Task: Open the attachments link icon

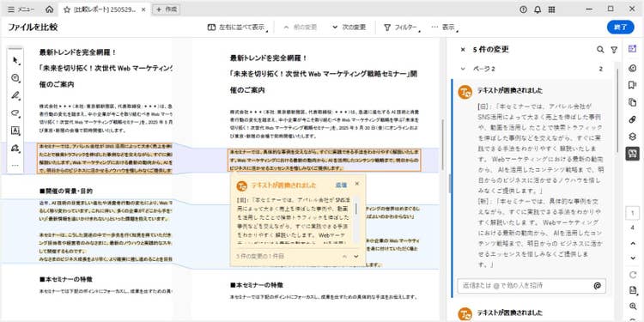Action: (633, 119)
